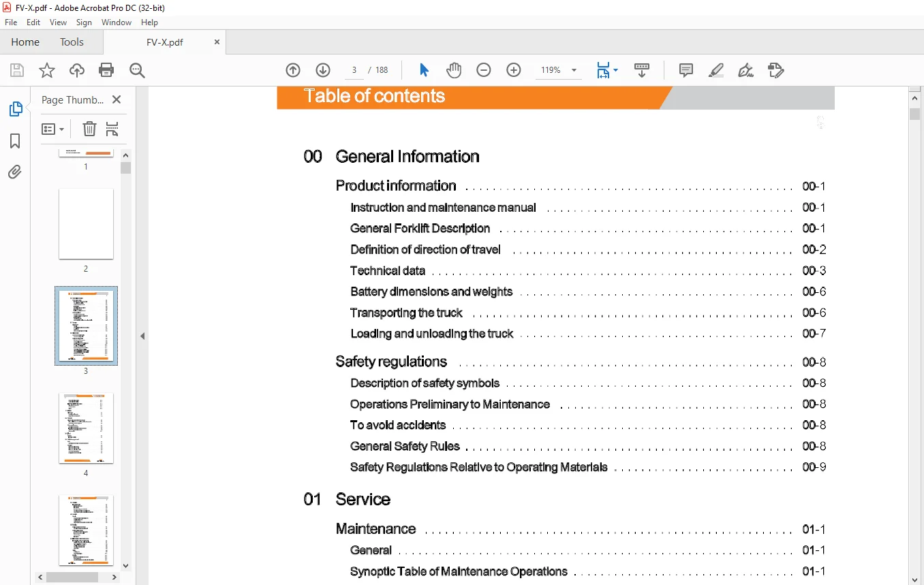Open the View menu
924x585 pixels.
(x=59, y=22)
